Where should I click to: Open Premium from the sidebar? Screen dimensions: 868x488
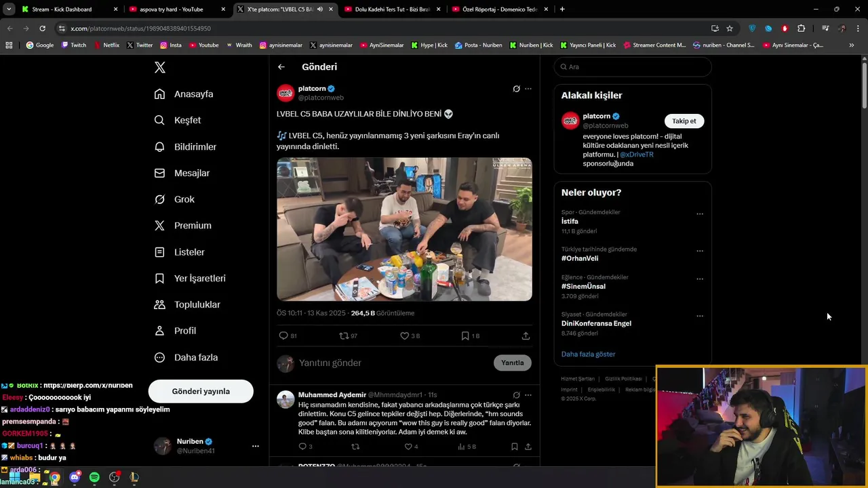pyautogui.click(x=182, y=226)
